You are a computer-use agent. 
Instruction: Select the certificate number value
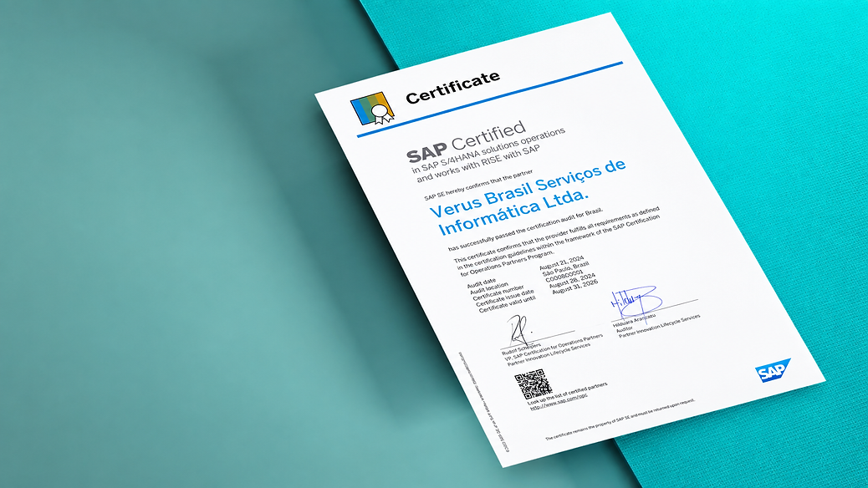(564, 276)
